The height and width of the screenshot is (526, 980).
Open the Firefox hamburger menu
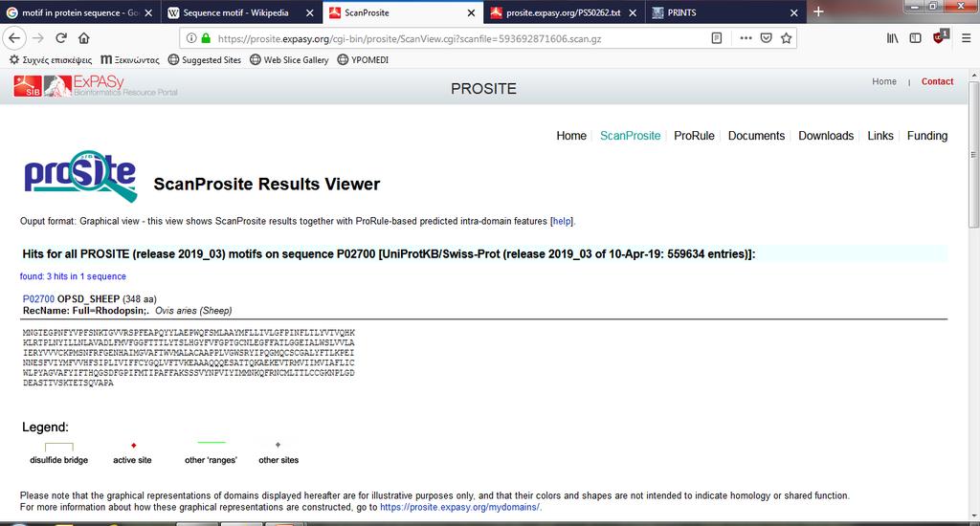pos(967,38)
